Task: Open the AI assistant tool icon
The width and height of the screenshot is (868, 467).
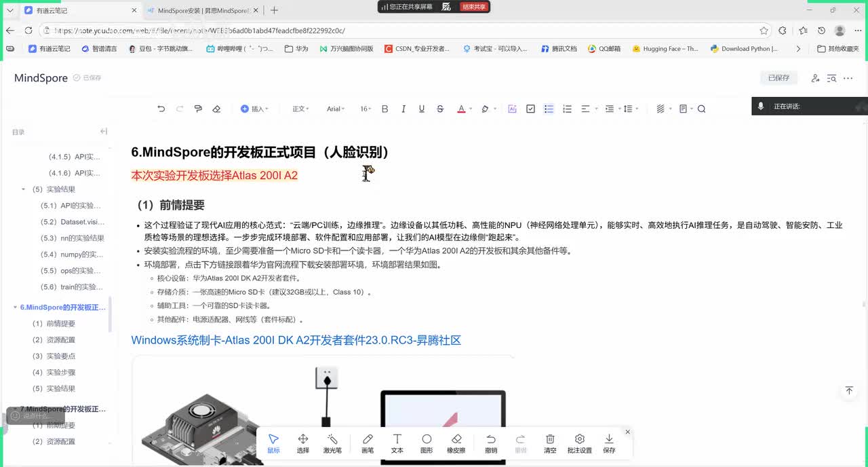Action: click(x=512, y=109)
